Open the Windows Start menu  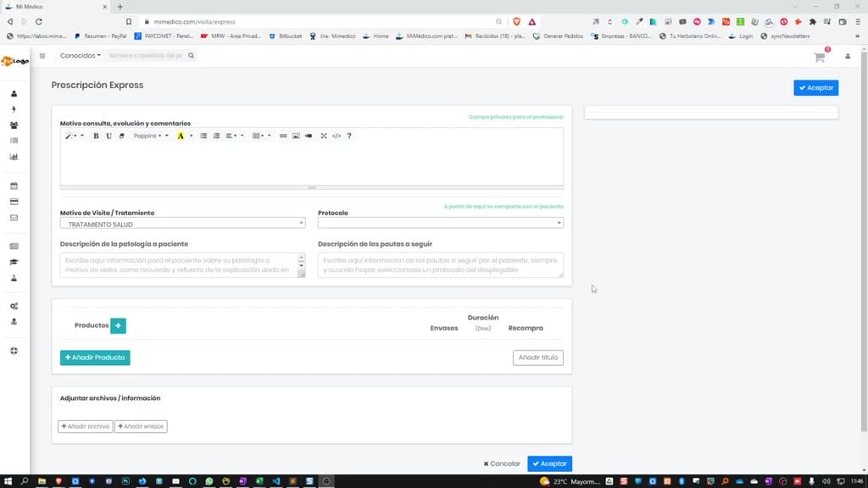pos(8,481)
